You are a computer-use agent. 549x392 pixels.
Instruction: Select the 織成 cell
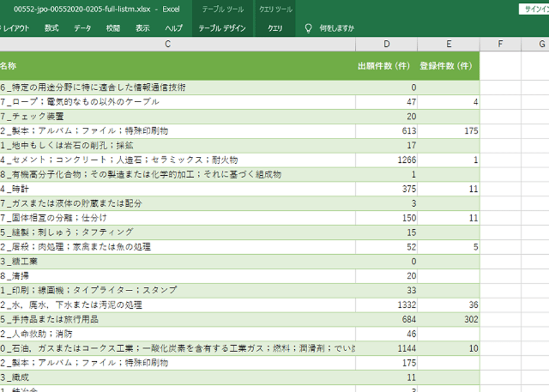178,378
